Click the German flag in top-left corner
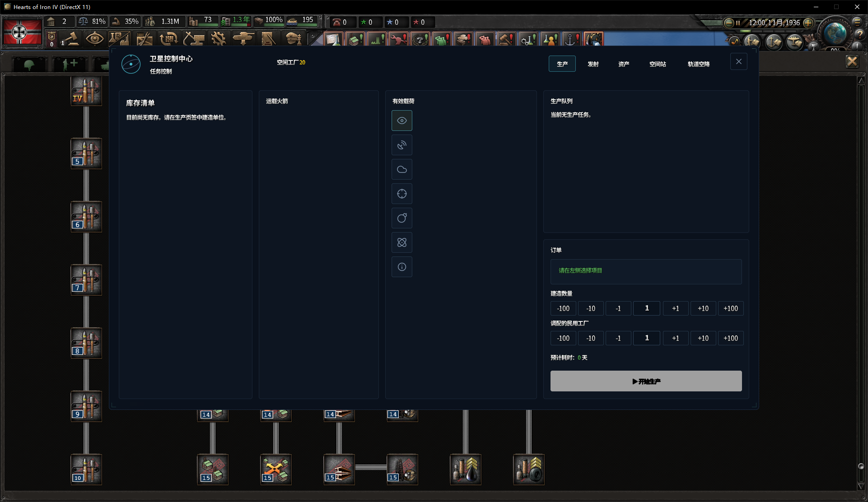Image resolution: width=868 pixels, height=502 pixels. pos(22,32)
